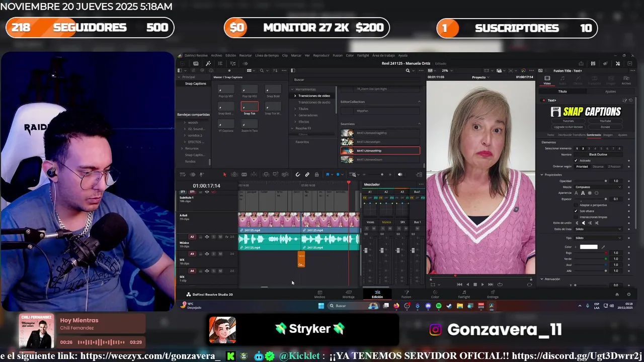
Task: Toggle Intersecciones limpias checkbox
Action: point(576,217)
